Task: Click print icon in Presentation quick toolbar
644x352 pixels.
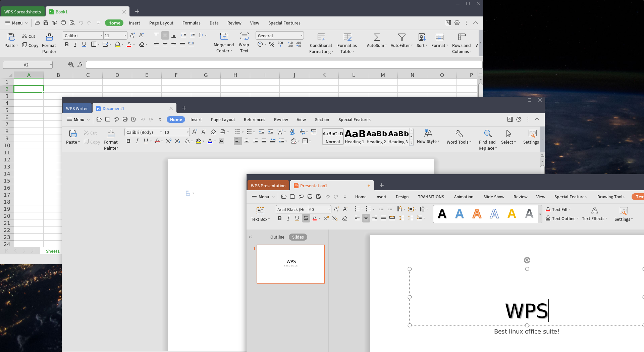Action: [310, 197]
